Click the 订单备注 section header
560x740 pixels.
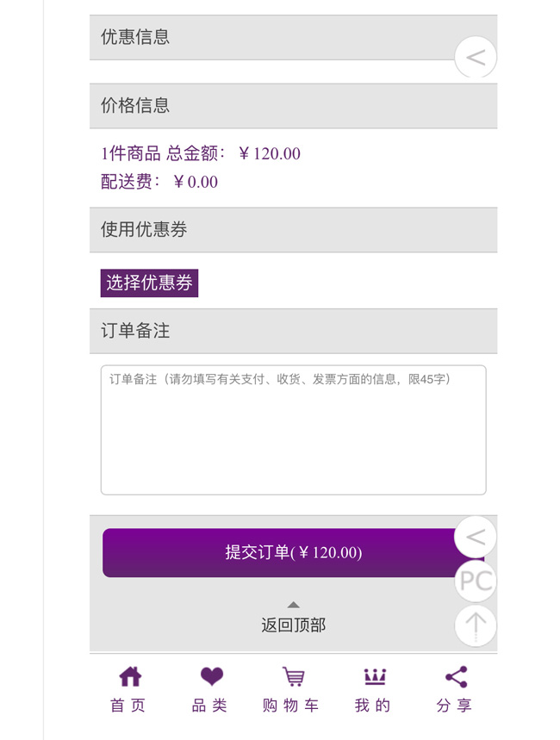(293, 331)
